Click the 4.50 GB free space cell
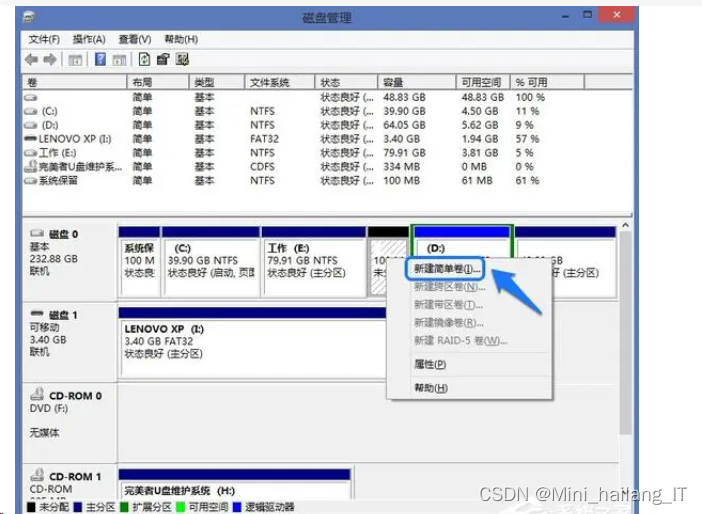This screenshot has height=514, width=702. coord(480,111)
